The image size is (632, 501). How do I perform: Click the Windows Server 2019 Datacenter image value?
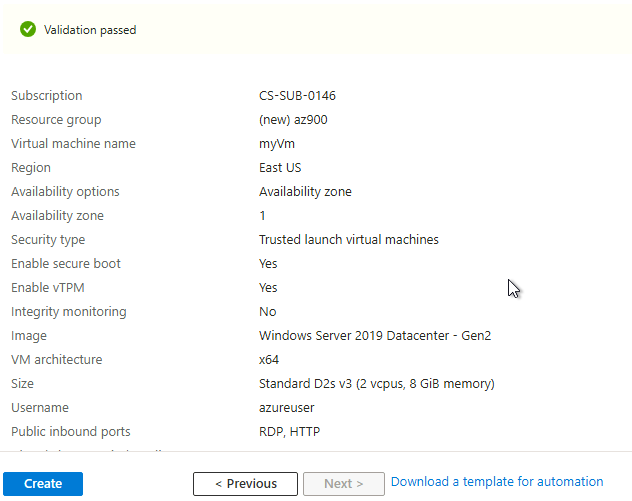point(375,336)
